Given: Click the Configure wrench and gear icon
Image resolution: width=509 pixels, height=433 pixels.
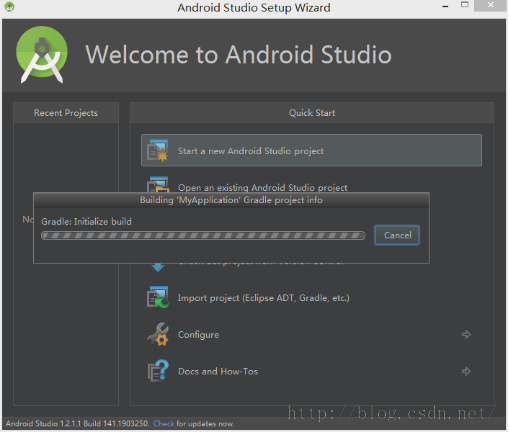Looking at the screenshot, I should point(158,334).
